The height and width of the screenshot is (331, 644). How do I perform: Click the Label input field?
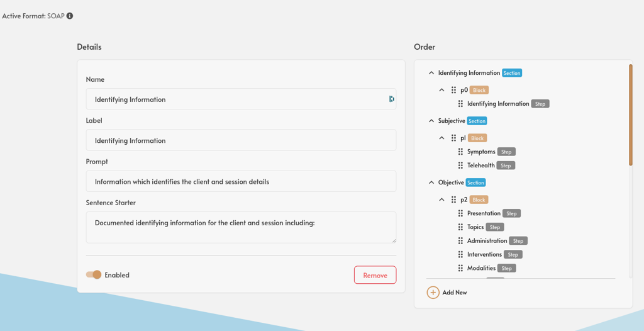click(241, 140)
